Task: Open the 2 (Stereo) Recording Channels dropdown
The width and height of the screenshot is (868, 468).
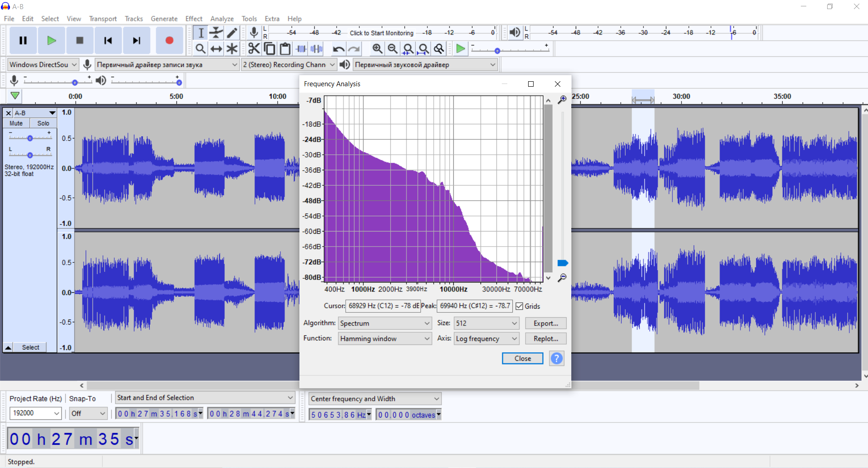Action: (289, 64)
